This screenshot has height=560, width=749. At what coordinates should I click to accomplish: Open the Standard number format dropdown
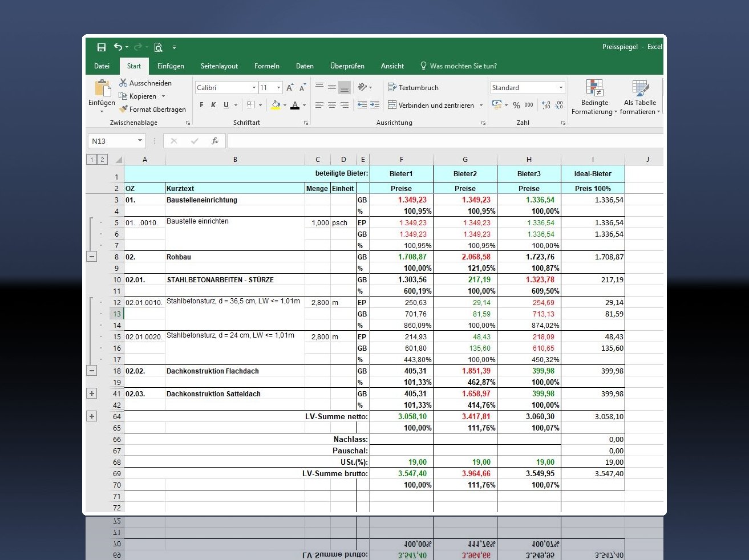tap(561, 87)
